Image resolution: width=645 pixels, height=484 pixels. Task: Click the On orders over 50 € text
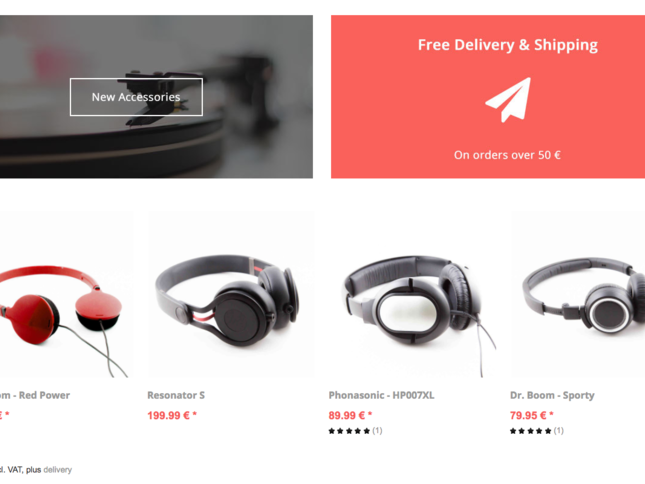point(507,155)
